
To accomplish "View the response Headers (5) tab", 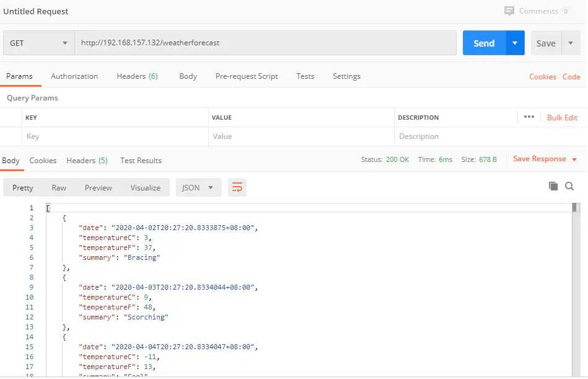I will point(87,161).
